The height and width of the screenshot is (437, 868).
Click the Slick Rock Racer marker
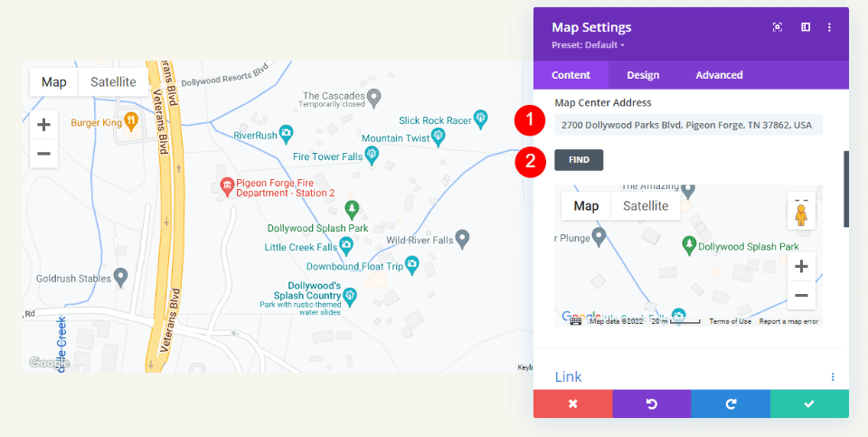tap(480, 118)
